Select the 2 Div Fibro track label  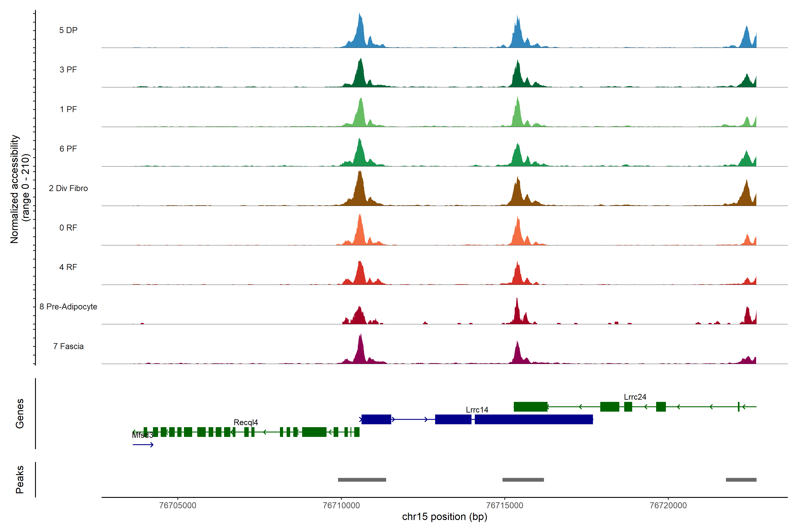(68, 188)
